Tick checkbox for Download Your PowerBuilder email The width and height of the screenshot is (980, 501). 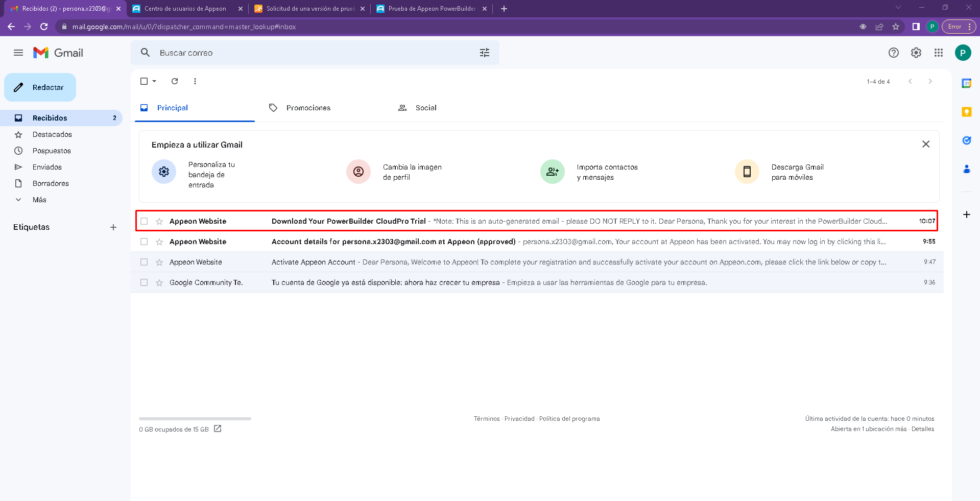(144, 221)
